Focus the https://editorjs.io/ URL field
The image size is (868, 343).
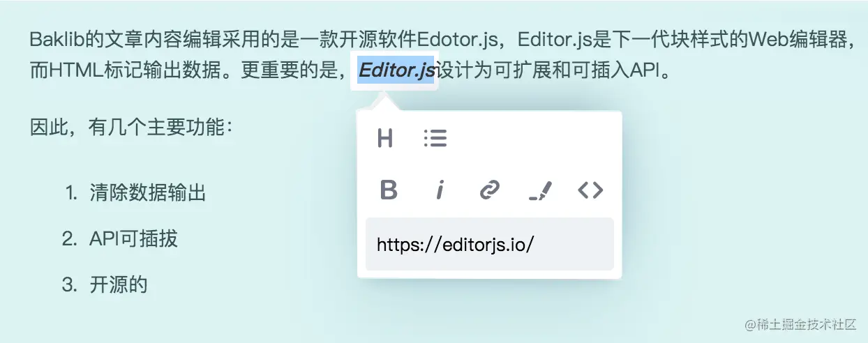tap(489, 244)
